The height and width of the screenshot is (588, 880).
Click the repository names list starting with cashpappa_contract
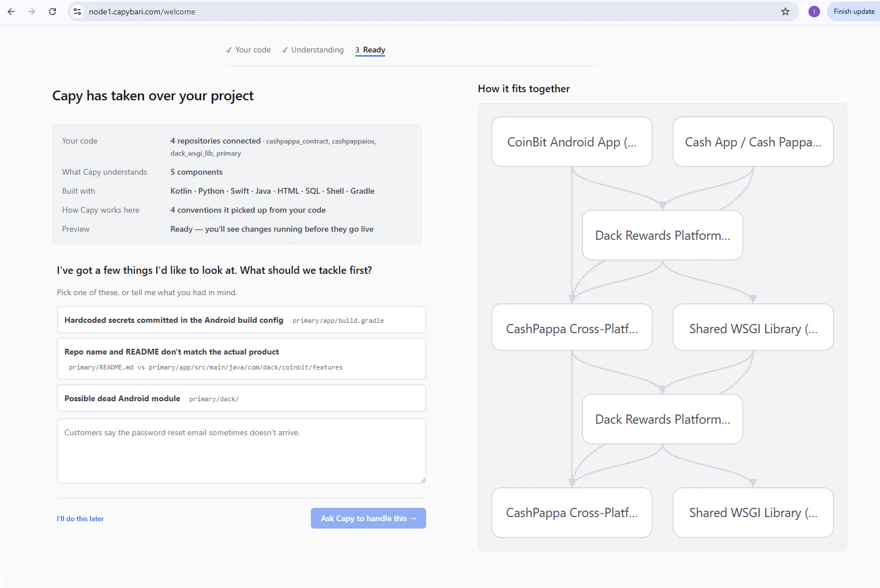coord(273,147)
